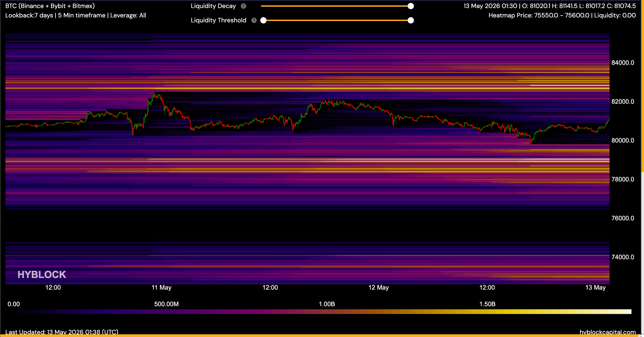
Task: Click the Liquidity Threshold help icon
Action: click(254, 20)
